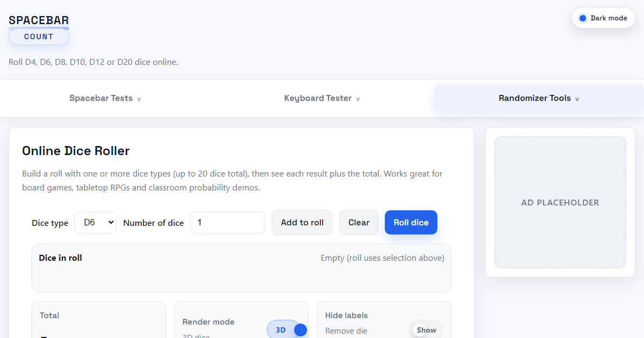Expand the Randomizer Tools menu

[539, 99]
